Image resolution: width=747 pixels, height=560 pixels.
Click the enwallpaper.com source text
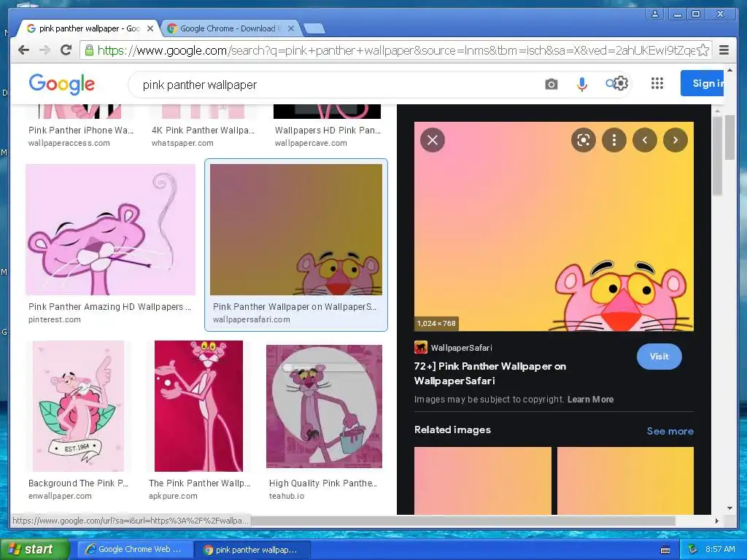pyautogui.click(x=60, y=496)
